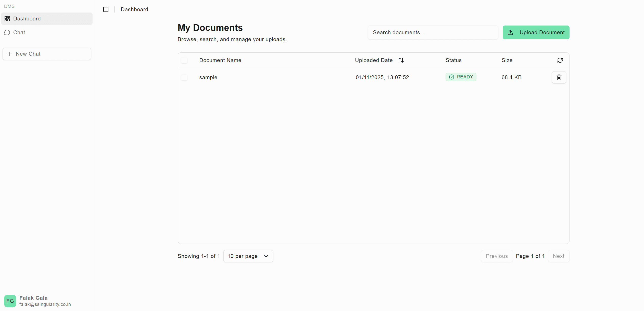Click the plus icon for New Chat
644x311 pixels.
(x=10, y=54)
